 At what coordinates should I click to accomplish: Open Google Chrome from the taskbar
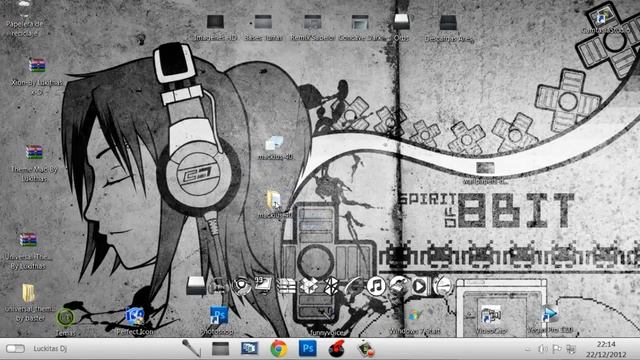click(x=279, y=349)
